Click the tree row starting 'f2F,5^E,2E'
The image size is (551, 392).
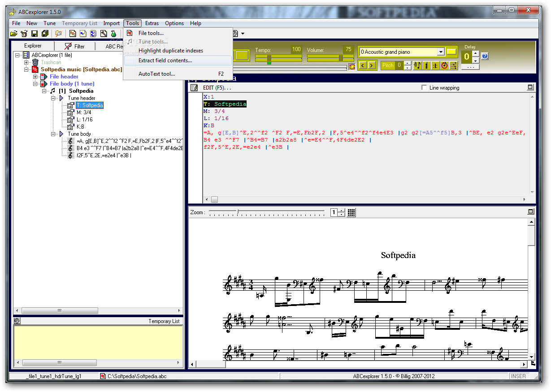click(x=104, y=155)
